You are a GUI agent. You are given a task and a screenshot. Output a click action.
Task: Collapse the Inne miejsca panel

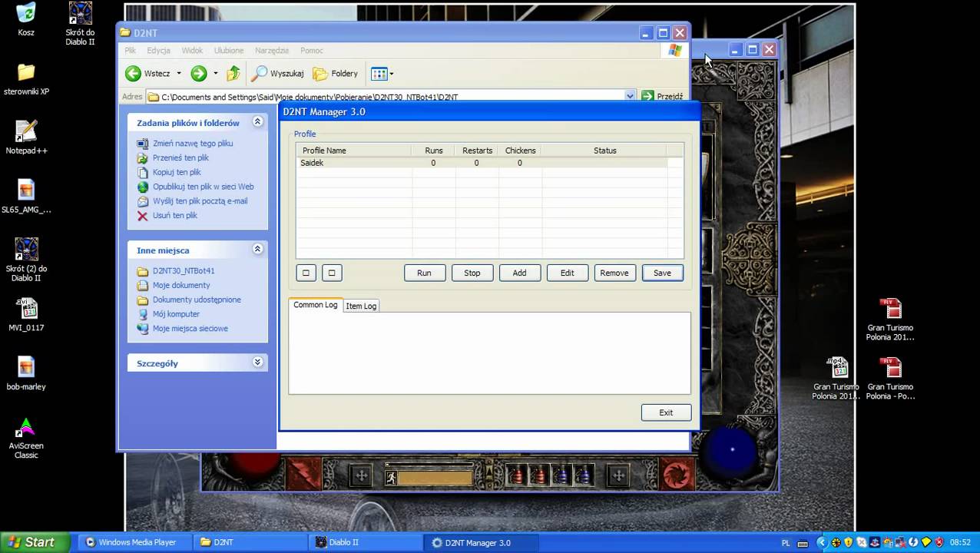258,249
